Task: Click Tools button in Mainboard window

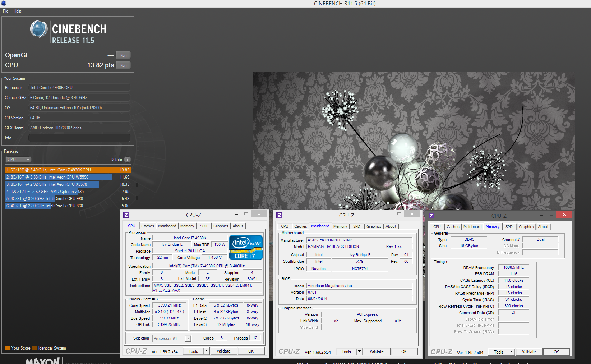Action: tap(346, 351)
